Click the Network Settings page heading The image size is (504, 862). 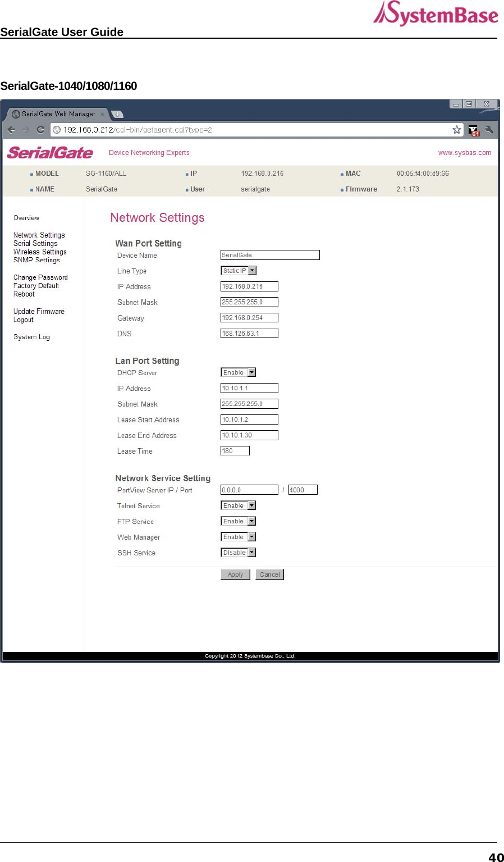(157, 218)
